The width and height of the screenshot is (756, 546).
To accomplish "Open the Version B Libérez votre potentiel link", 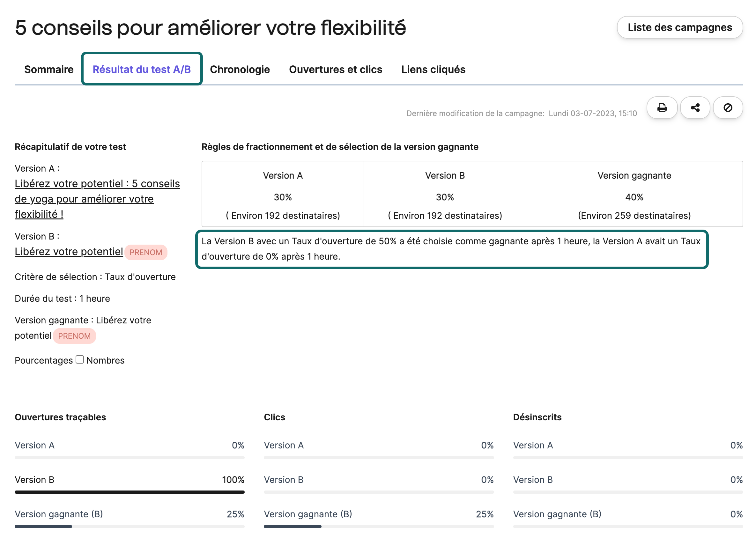I will (69, 252).
